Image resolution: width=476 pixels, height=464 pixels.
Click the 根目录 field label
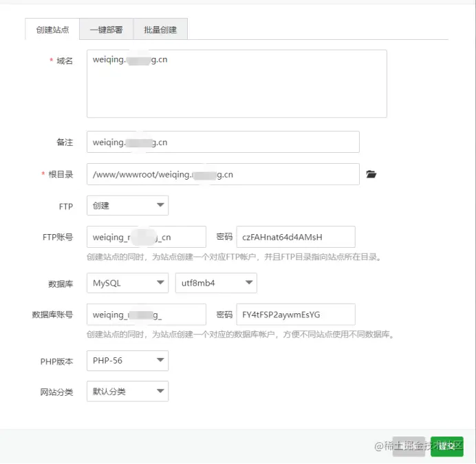click(61, 174)
